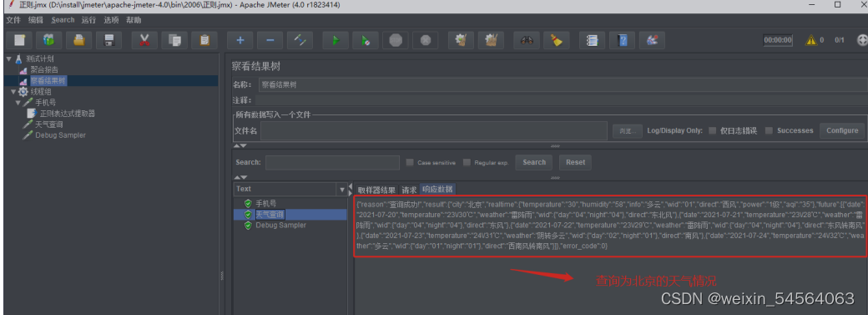868x315 pixels.
Task: Enable the Regular exp. checkbox
Action: (x=467, y=162)
